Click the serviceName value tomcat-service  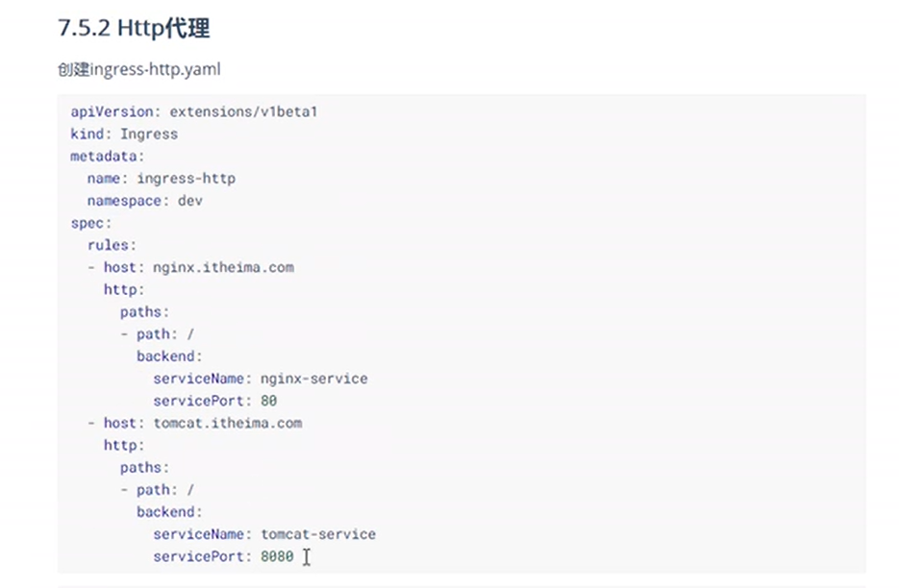click(317, 534)
